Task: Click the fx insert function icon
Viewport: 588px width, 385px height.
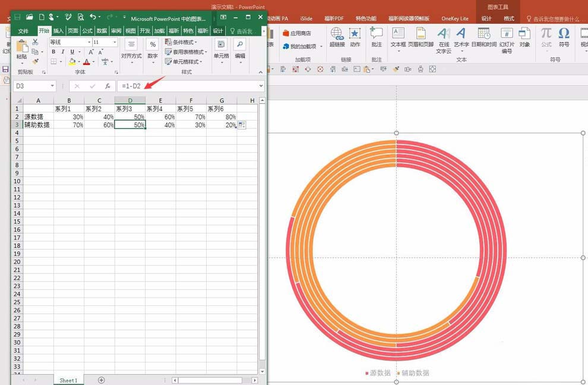Action: pos(108,86)
